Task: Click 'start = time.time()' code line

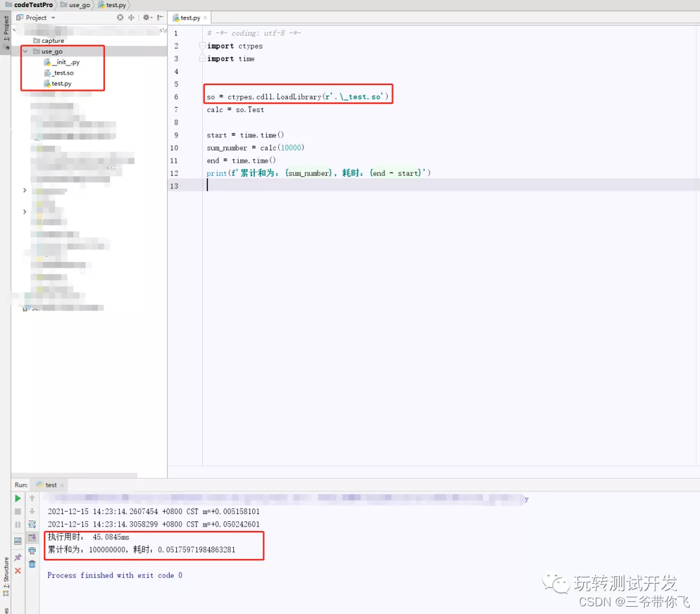Action: point(245,135)
